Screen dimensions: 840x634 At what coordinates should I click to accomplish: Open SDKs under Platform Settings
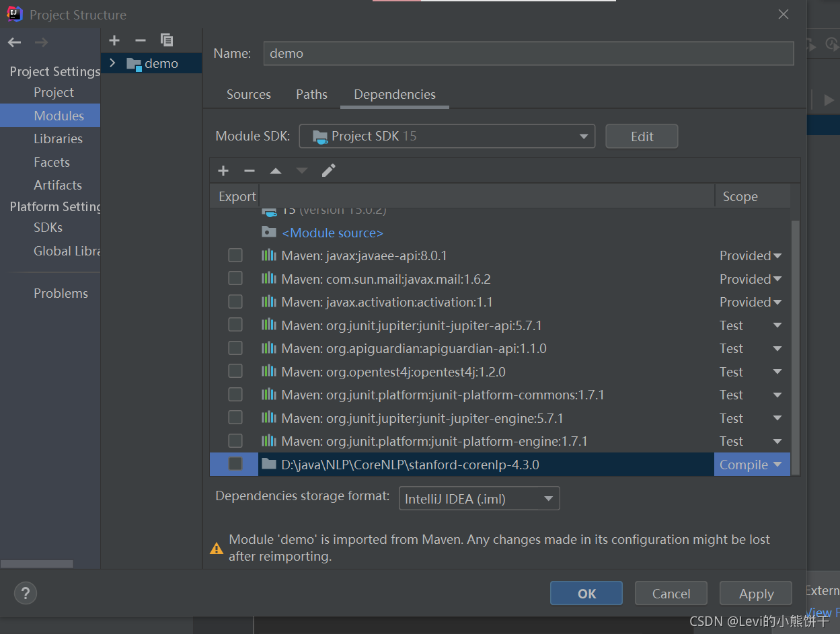point(48,227)
